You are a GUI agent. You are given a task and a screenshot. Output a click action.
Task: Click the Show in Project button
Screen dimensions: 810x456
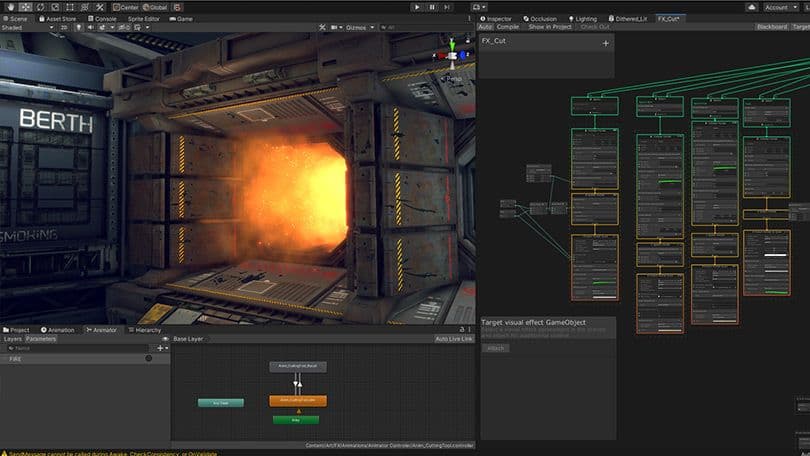coord(548,27)
